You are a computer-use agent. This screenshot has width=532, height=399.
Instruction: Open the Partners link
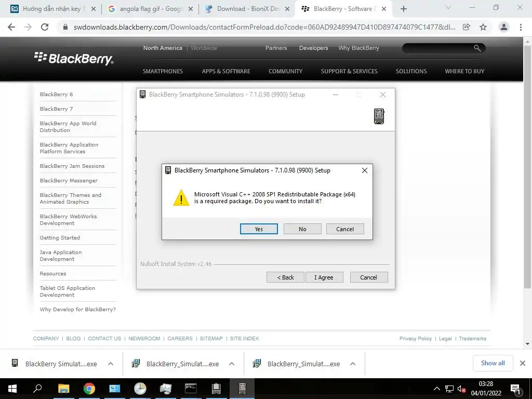276,48
